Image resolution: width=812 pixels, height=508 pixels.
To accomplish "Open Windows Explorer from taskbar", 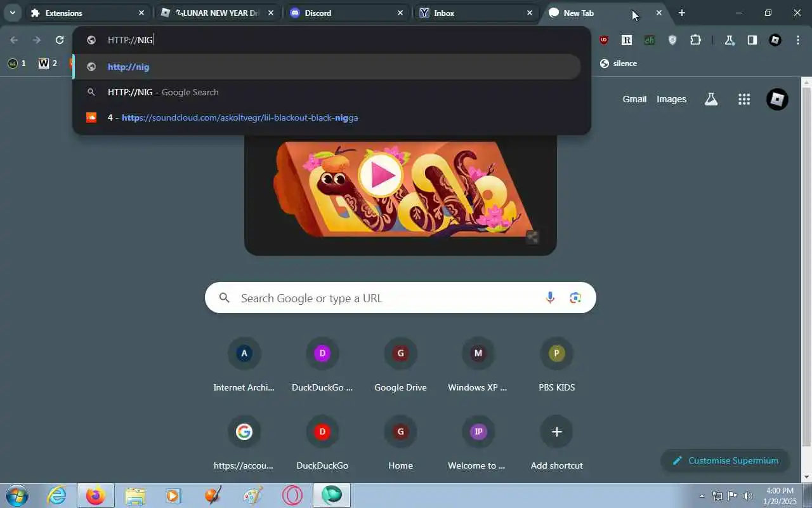I will [x=135, y=495].
